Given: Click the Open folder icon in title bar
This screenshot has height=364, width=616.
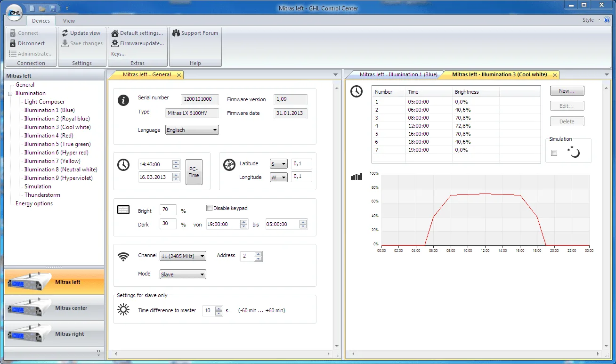Looking at the screenshot, I should pyautogui.click(x=42, y=8).
